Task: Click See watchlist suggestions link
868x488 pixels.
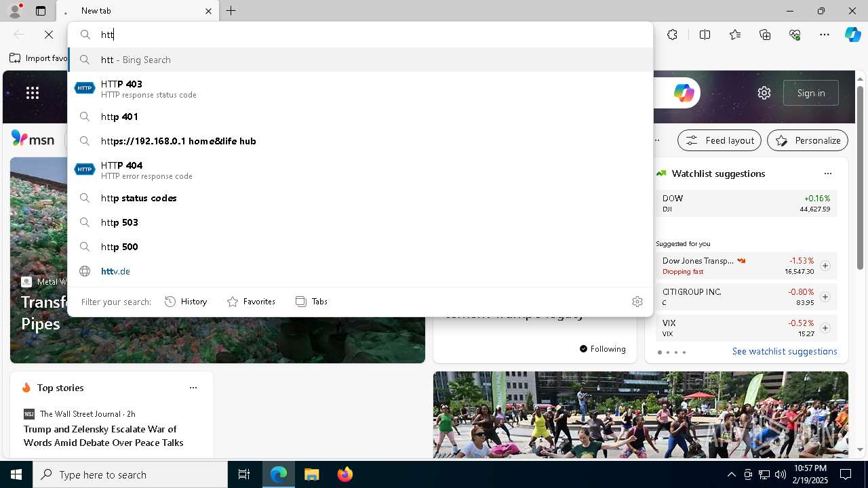Action: [x=785, y=351]
